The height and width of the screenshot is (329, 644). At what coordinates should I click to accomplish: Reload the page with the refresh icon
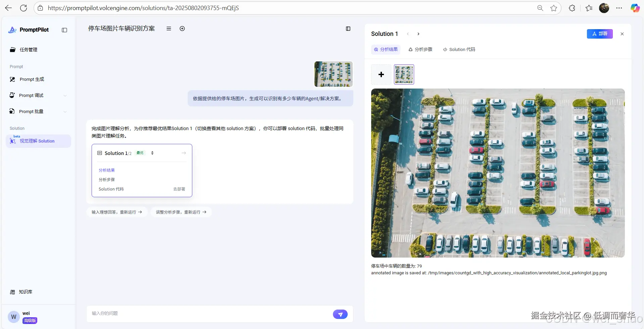pos(23,8)
